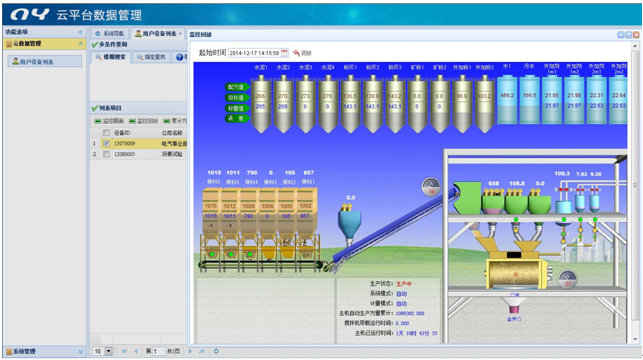Jump to last page of device list
Viewport: 643px width, 360px height.
[202, 351]
